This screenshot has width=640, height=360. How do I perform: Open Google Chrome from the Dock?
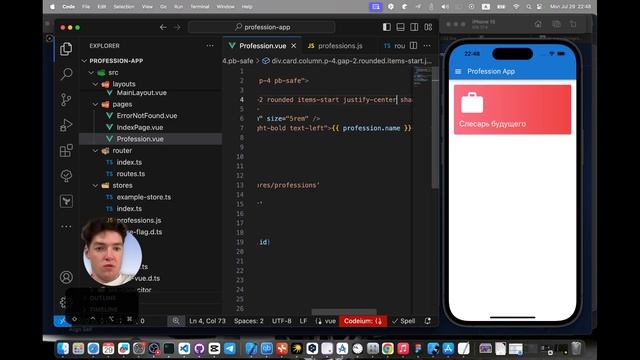tap(388, 348)
